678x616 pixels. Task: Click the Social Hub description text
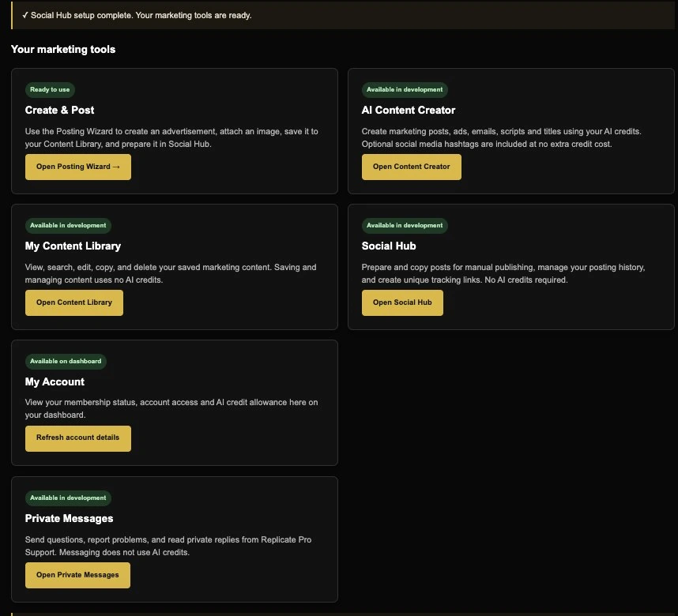(x=503, y=273)
